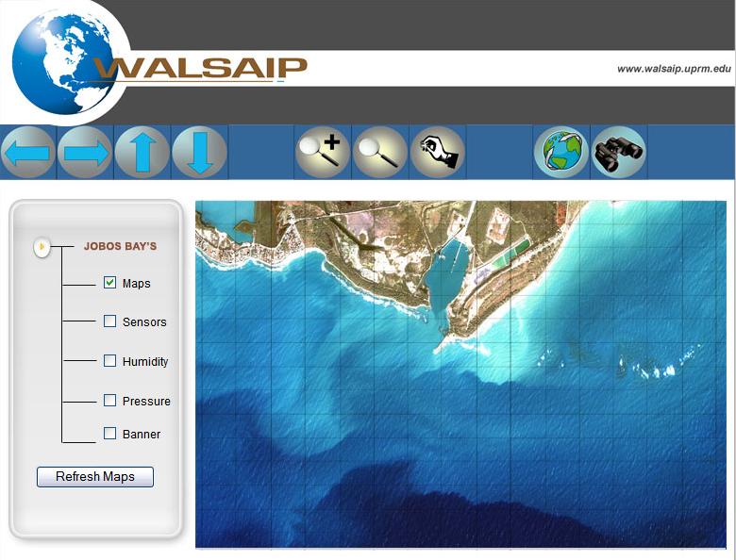Click the globe full-extent icon

[561, 152]
